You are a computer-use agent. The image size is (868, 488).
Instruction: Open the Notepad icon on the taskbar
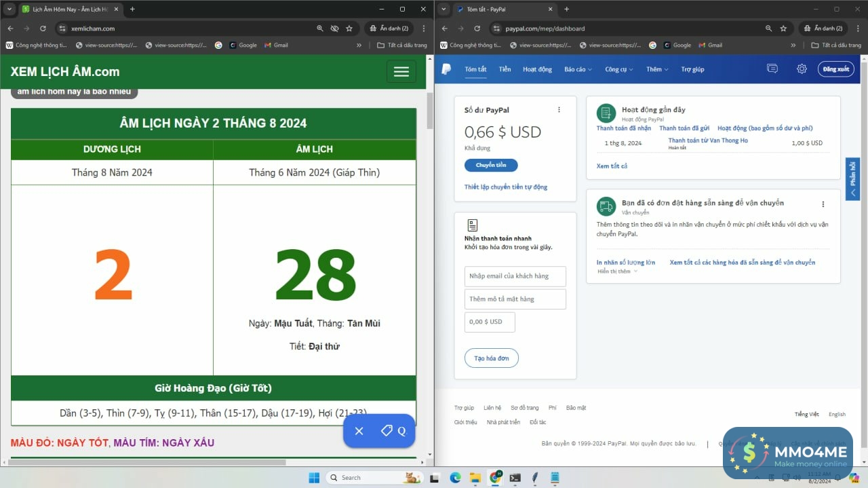point(555,478)
